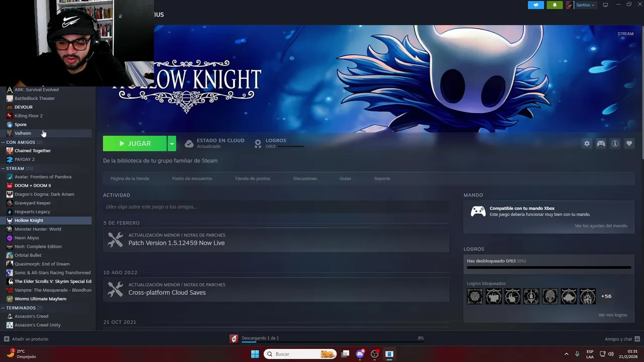
Task: Click the Xbox controller compatibility icon
Action: tap(478, 211)
